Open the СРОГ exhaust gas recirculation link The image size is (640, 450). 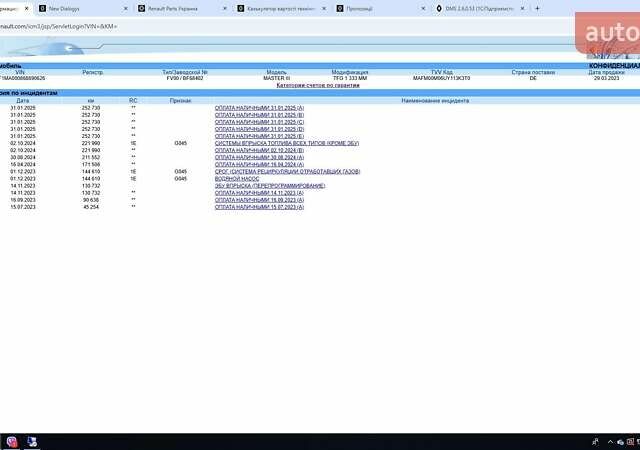click(287, 172)
